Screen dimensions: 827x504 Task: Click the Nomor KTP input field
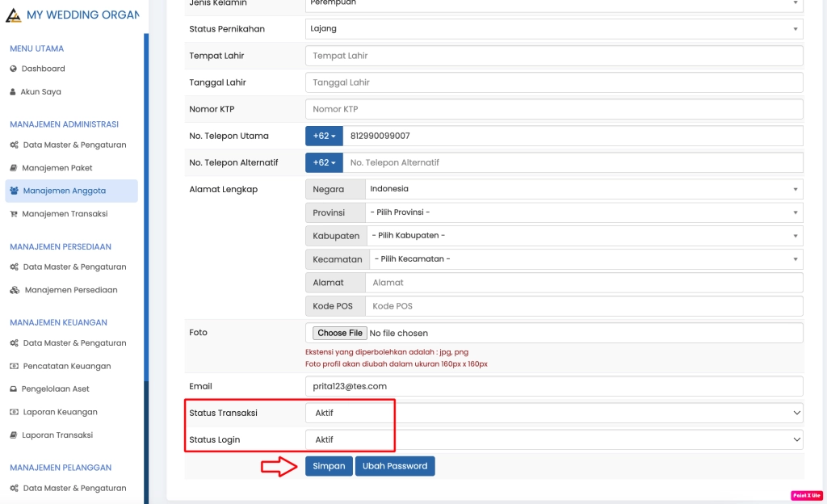pyautogui.click(x=554, y=109)
